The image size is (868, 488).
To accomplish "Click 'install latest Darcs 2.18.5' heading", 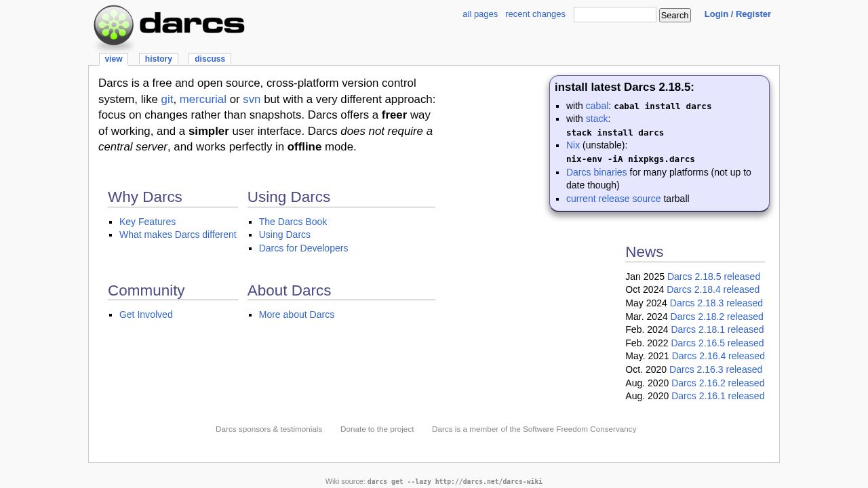I will pos(625,87).
